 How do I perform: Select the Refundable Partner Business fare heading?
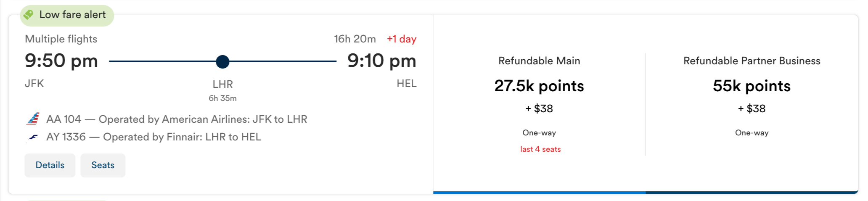[752, 61]
